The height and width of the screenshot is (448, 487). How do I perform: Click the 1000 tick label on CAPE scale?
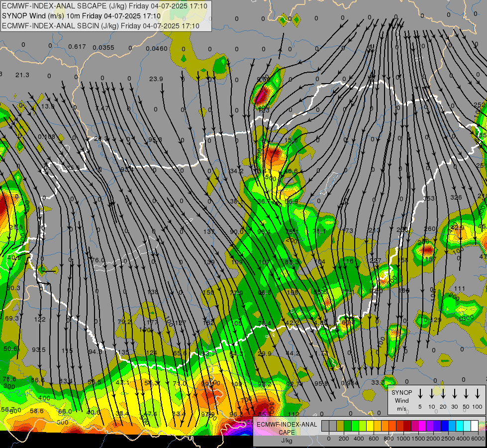(x=403, y=439)
